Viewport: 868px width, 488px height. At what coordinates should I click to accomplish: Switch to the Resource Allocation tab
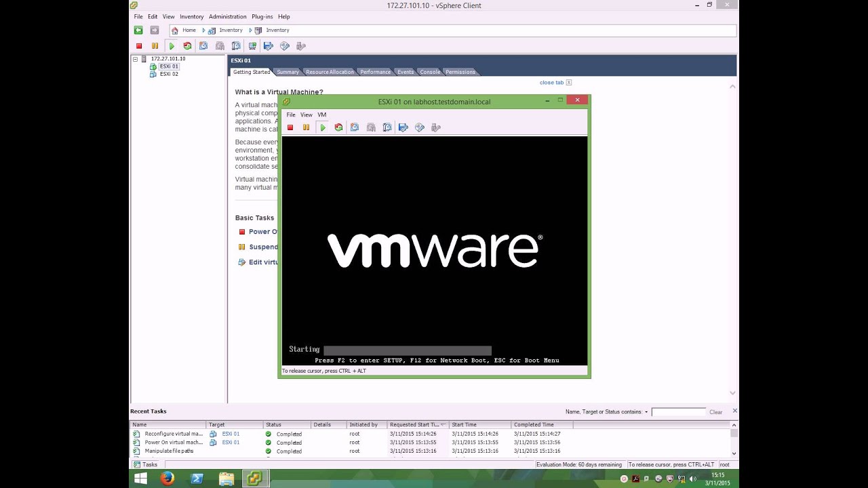[330, 72]
